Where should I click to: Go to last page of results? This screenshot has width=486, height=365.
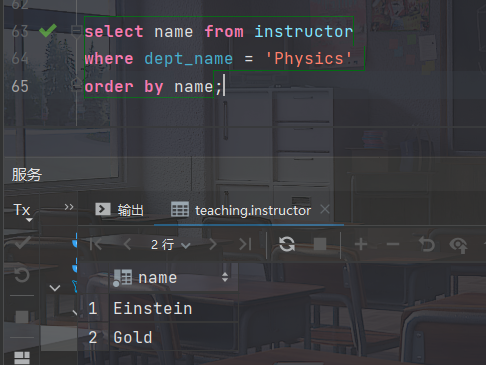245,245
